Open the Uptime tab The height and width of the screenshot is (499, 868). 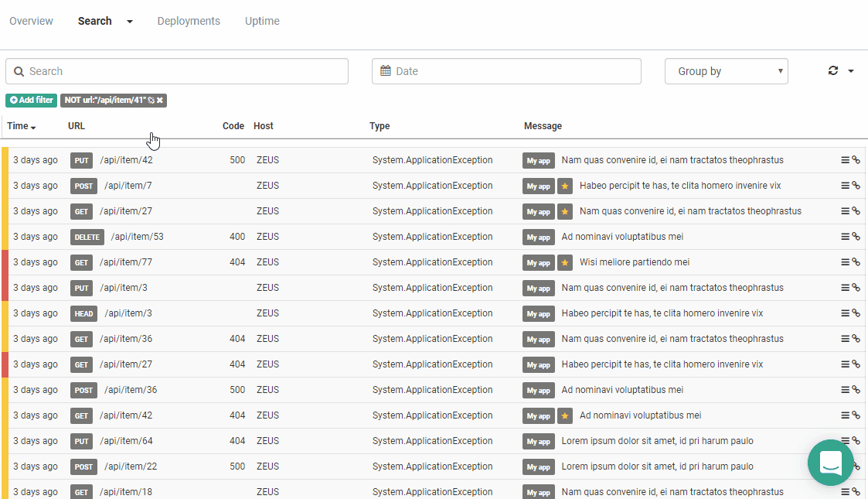(261, 21)
